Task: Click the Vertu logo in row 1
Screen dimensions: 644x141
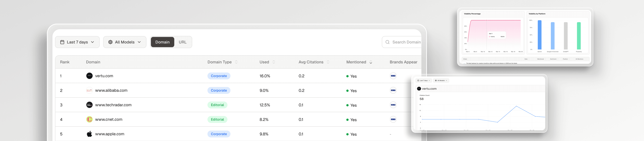Action: click(x=89, y=76)
